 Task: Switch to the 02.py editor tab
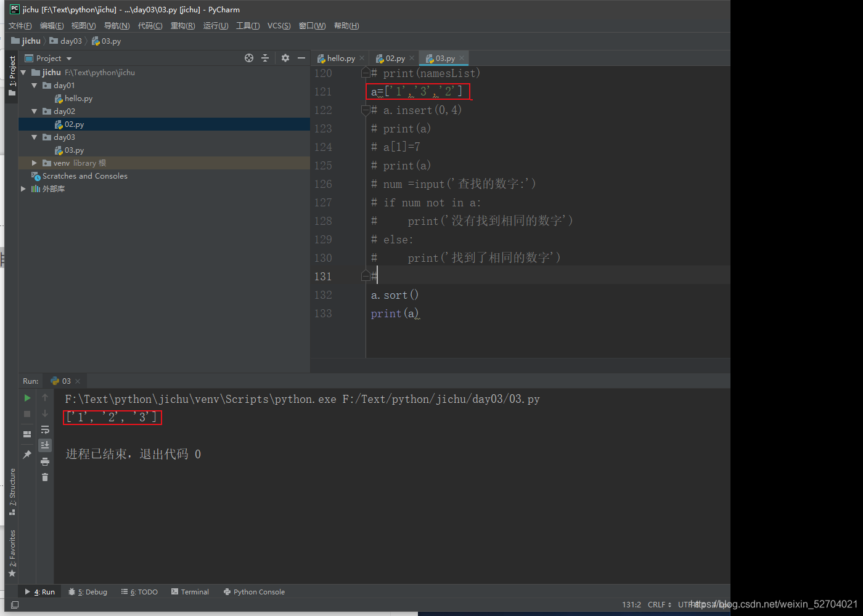pyautogui.click(x=390, y=59)
